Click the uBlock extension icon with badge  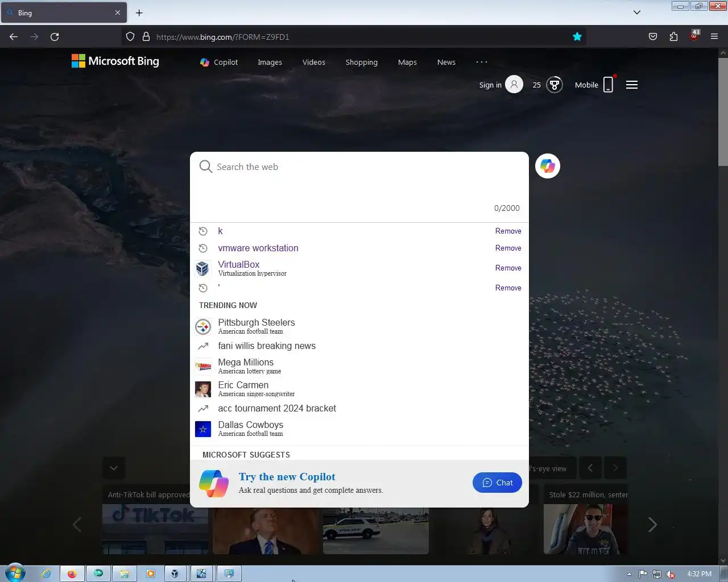(694, 36)
